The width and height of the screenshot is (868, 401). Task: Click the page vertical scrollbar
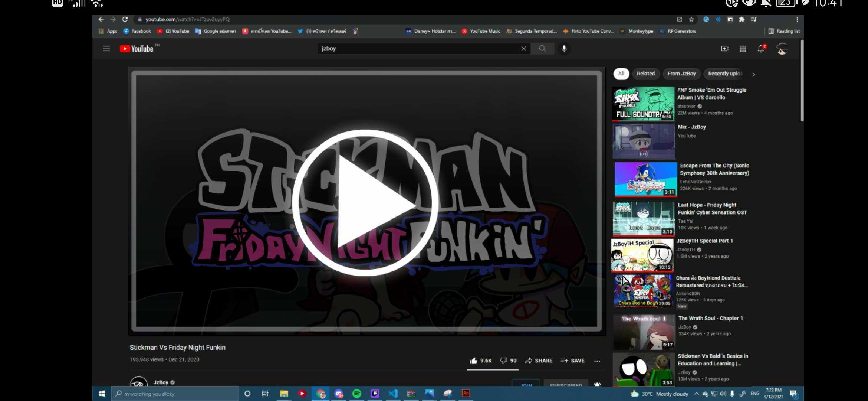coord(802,81)
